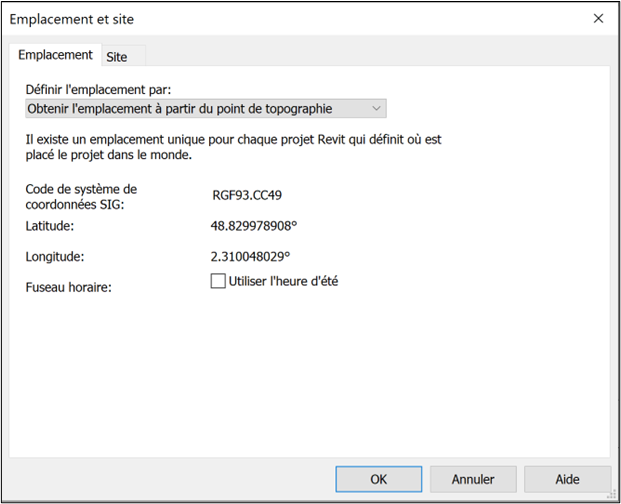This screenshot has width=621, height=504.
Task: Open help with the Aide button
Action: (567, 479)
